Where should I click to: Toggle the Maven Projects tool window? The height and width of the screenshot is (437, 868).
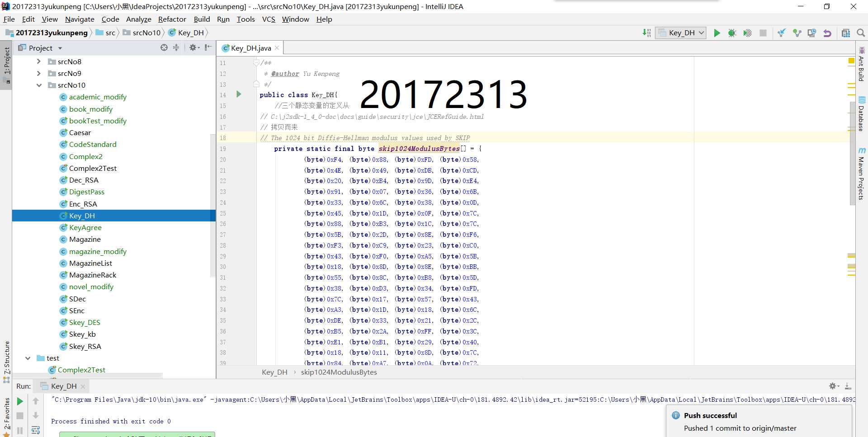862,174
